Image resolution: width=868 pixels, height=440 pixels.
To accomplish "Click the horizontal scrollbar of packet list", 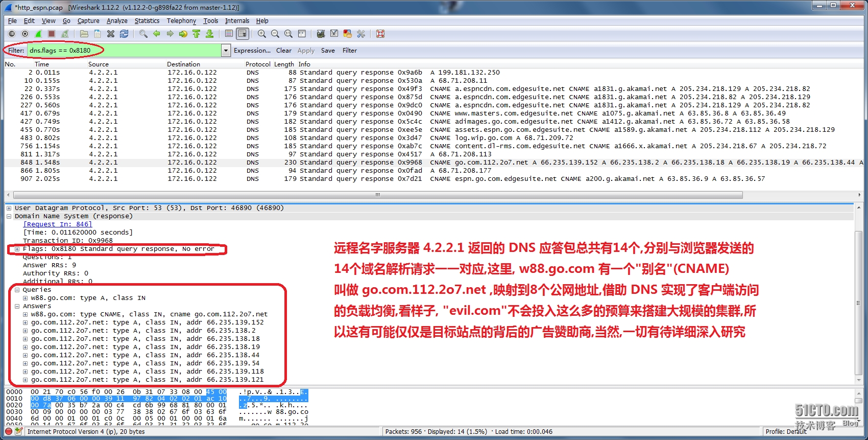I will 378,195.
